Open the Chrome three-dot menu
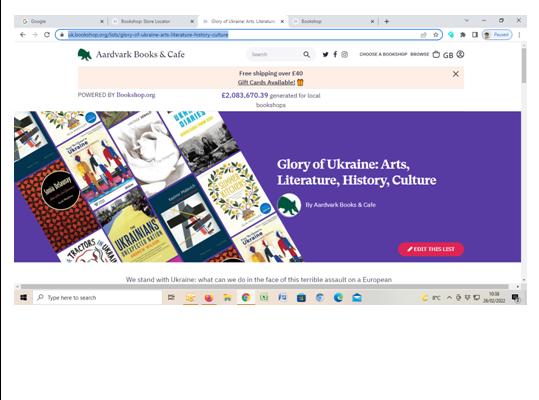The width and height of the screenshot is (539, 400). click(519, 35)
